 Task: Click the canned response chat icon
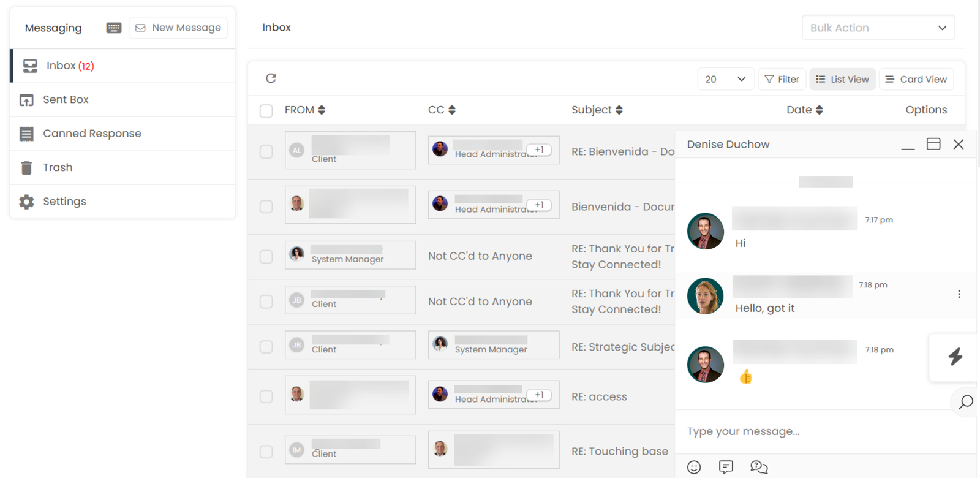click(x=726, y=467)
